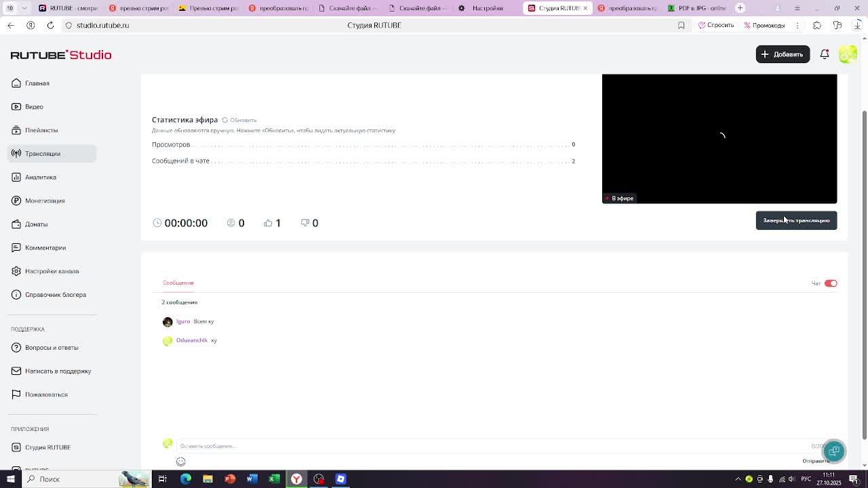Open the Аналитика page
Screen dimensions: 868x488
pyautogui.click(x=41, y=177)
